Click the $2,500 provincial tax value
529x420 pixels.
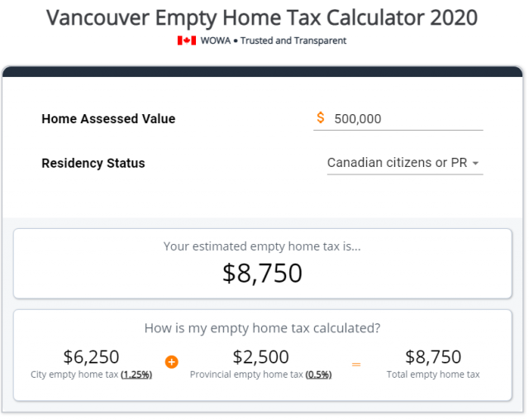(x=261, y=357)
